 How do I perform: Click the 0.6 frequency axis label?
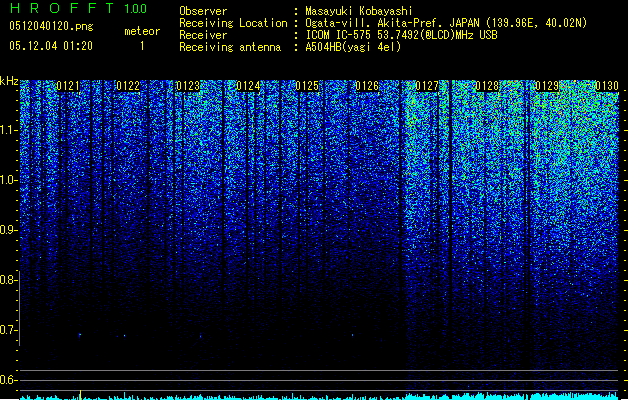click(9, 380)
